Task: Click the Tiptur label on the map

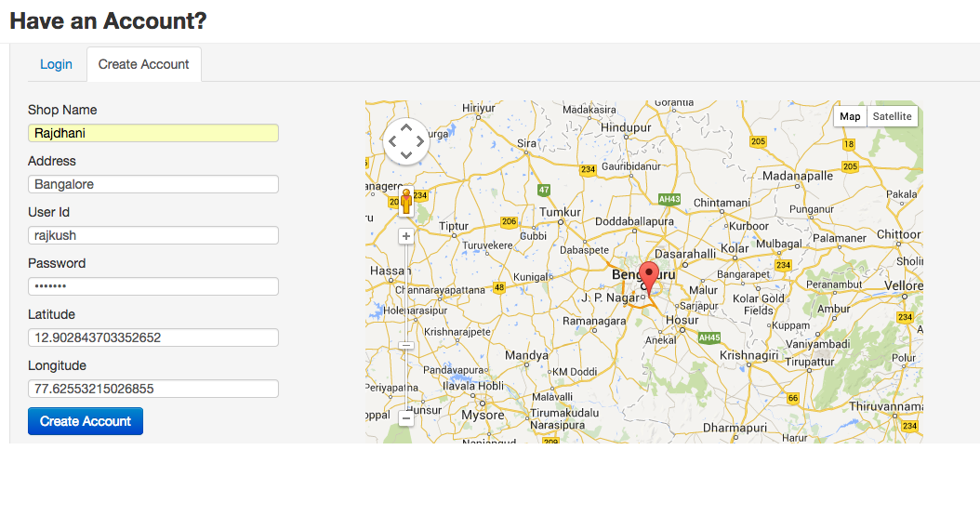Action: pyautogui.click(x=454, y=226)
